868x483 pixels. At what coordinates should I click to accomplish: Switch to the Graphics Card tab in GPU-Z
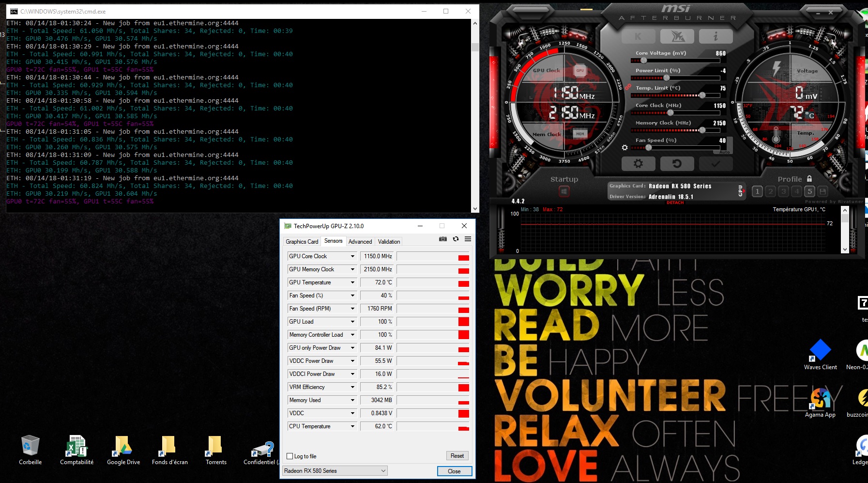[302, 241]
